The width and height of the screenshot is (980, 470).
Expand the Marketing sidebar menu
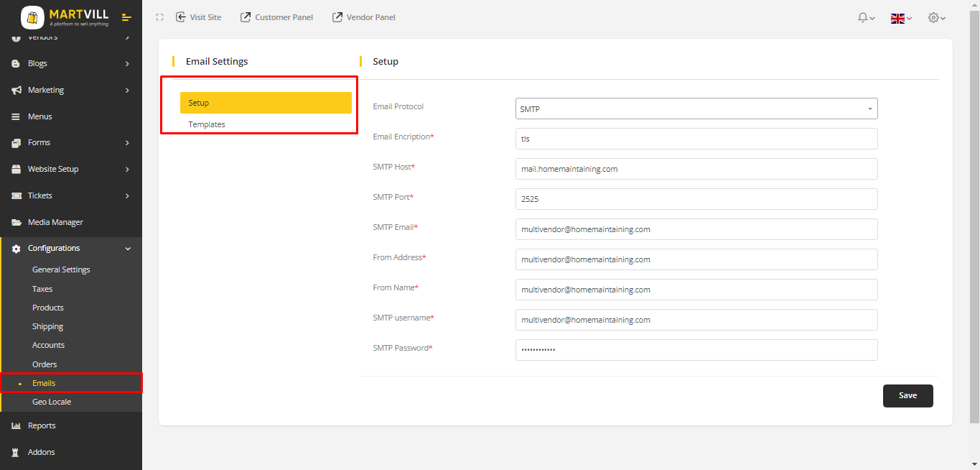point(70,90)
